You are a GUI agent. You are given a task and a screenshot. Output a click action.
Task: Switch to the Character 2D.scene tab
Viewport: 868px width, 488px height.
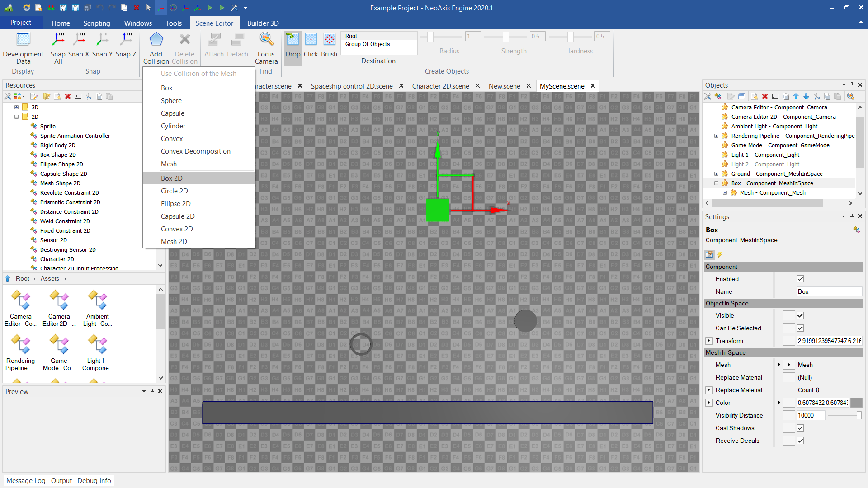(440, 86)
